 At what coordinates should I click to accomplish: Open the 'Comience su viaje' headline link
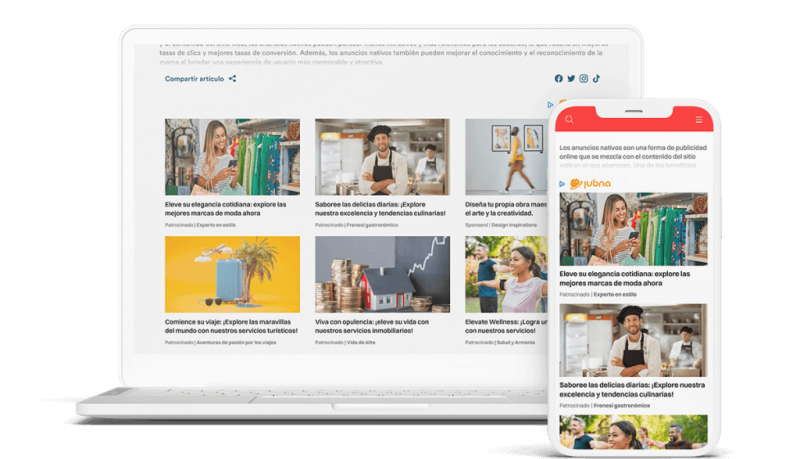coord(220,326)
